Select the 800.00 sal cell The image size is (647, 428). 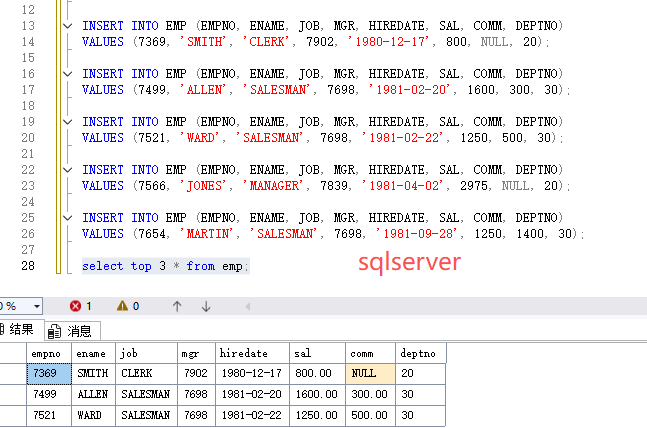click(317, 374)
